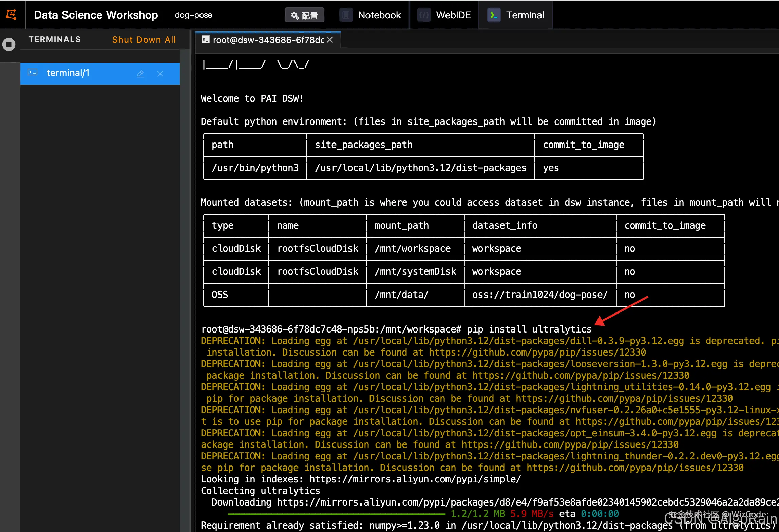This screenshot has height=532, width=779.
Task: Click the rename pencil icon for terminal/1
Action: (x=140, y=73)
